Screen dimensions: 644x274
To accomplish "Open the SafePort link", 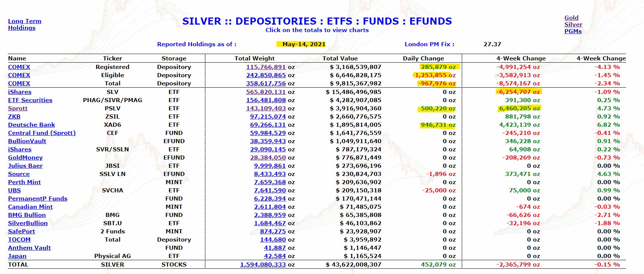I will [x=22, y=231].
